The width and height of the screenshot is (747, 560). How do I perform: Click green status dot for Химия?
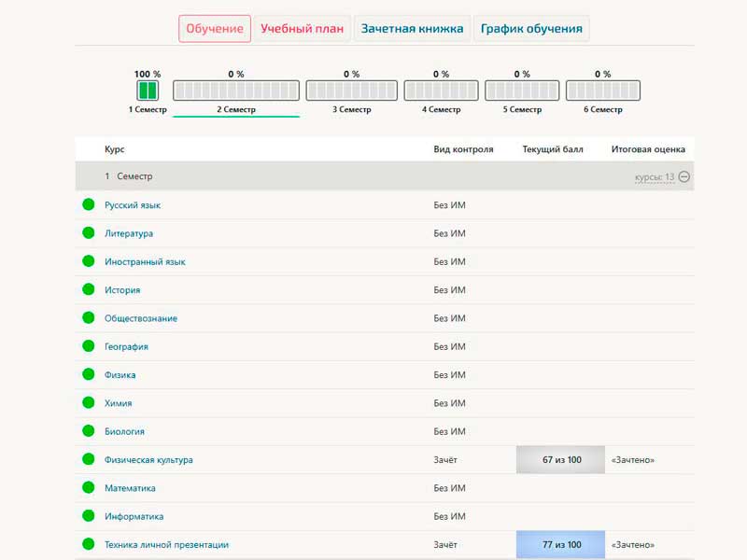click(89, 403)
